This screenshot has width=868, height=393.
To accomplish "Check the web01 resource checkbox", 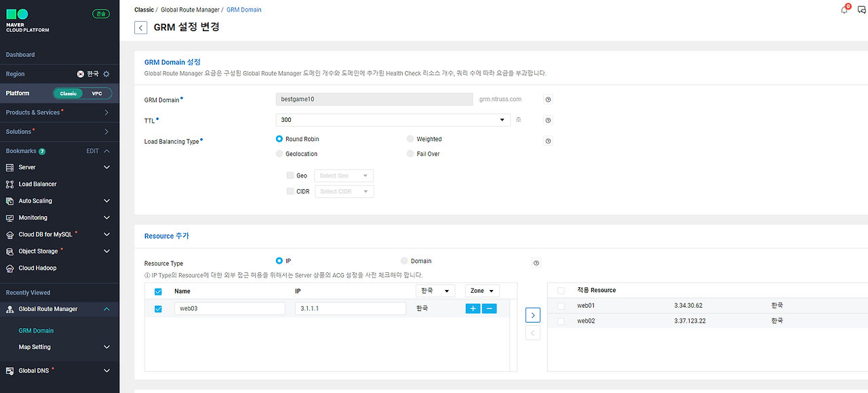I will click(x=561, y=306).
